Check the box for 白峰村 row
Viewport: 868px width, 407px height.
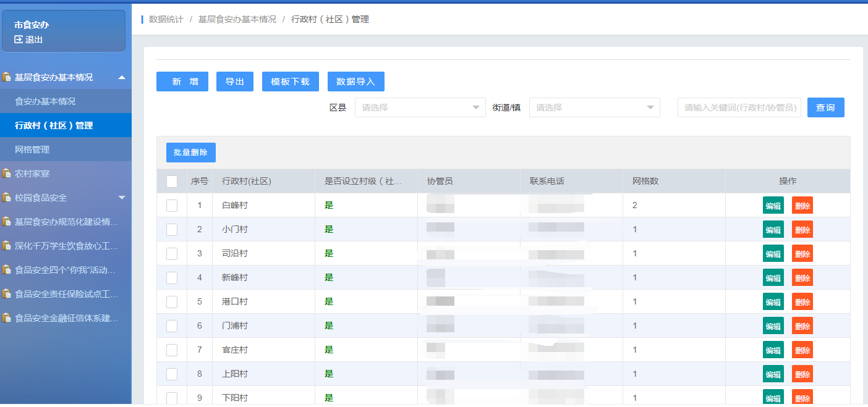tap(172, 205)
